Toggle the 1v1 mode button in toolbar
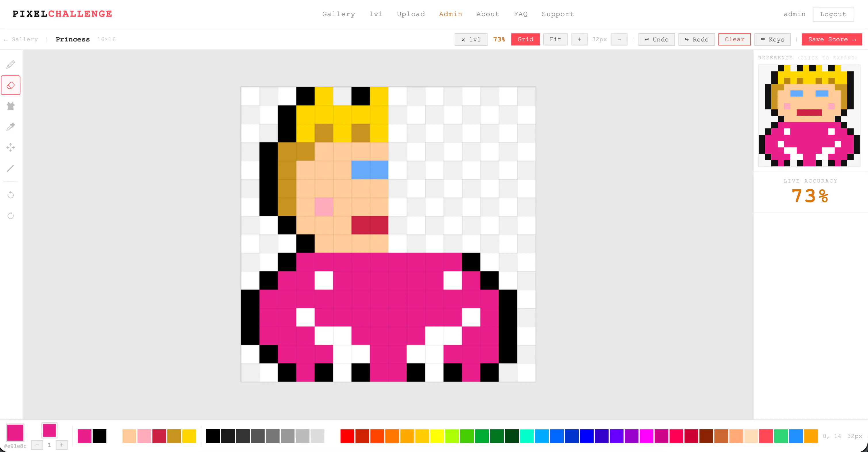 (x=471, y=39)
